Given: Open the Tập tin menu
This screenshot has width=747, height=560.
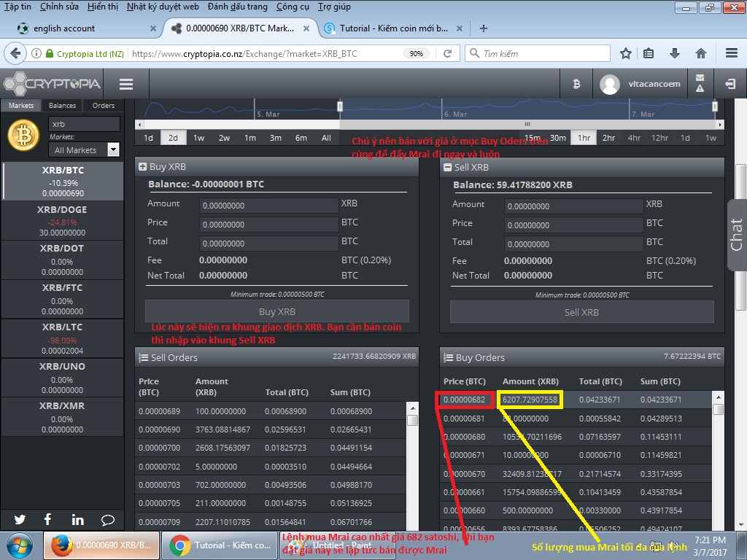Looking at the screenshot, I should 18,7.
